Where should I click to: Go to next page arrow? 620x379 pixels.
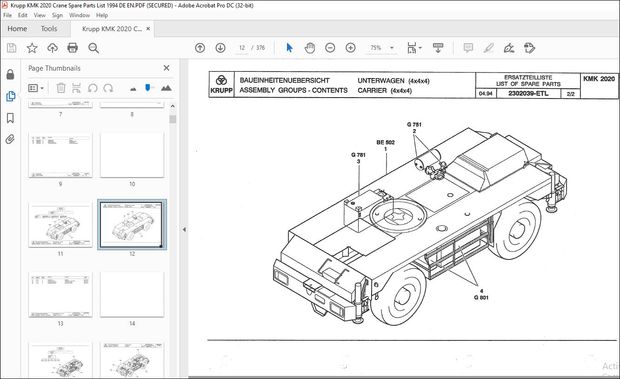pos(220,48)
